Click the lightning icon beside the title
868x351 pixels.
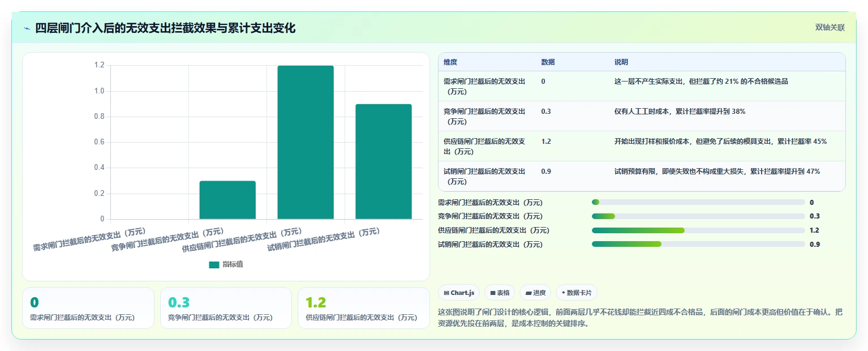point(27,28)
